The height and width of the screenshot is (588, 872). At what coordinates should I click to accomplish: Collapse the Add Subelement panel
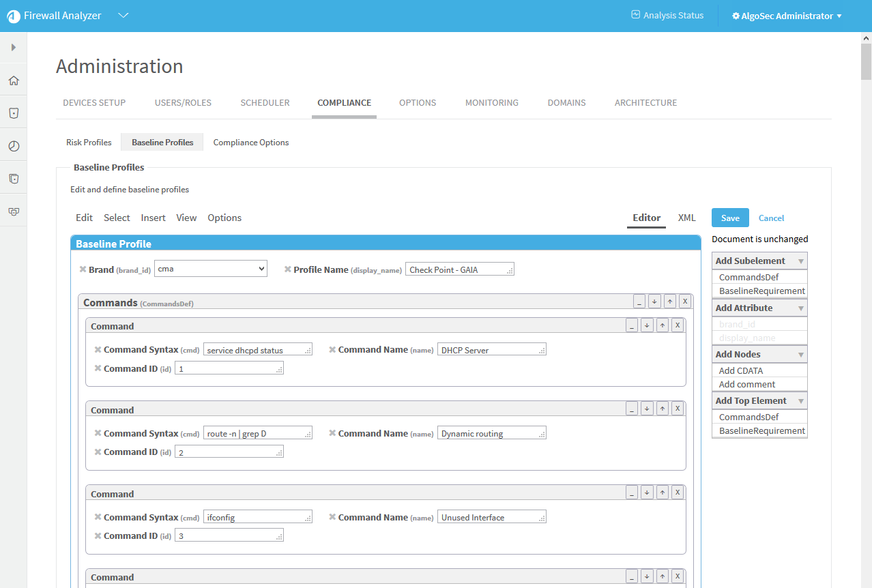[801, 261]
